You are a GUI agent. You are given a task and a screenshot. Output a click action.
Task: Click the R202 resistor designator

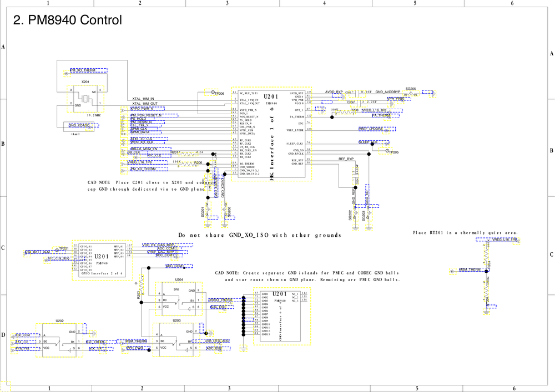pos(139,295)
